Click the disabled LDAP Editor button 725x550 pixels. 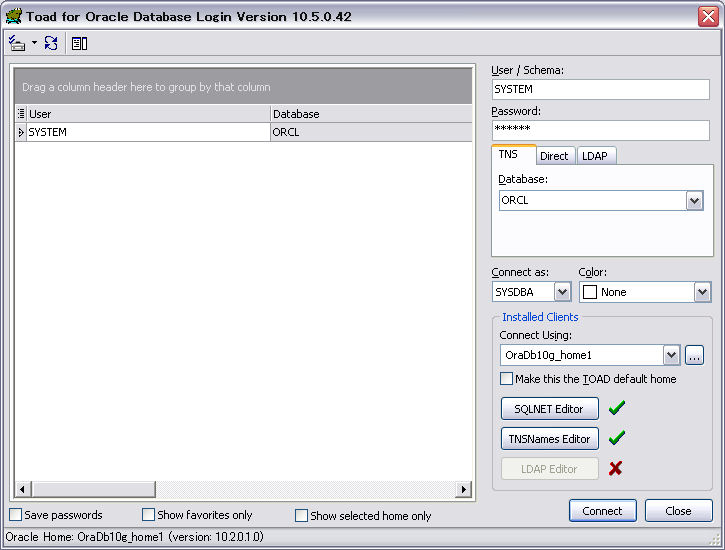(x=549, y=469)
